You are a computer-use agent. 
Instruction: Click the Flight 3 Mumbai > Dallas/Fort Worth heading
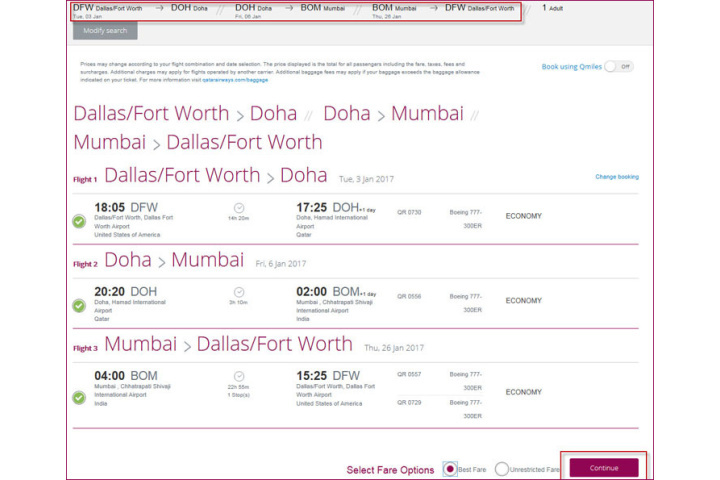coord(229,344)
